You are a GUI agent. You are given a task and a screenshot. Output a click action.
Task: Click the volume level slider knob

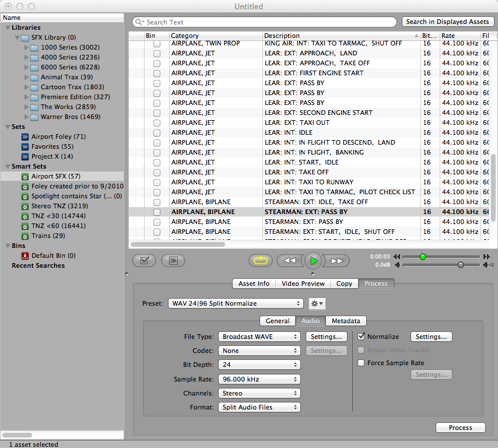point(461,265)
